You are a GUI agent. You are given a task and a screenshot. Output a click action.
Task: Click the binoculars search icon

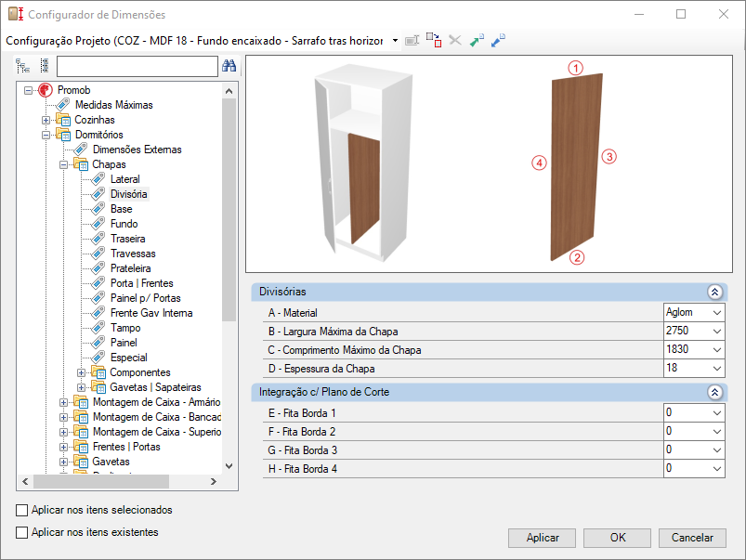(229, 66)
